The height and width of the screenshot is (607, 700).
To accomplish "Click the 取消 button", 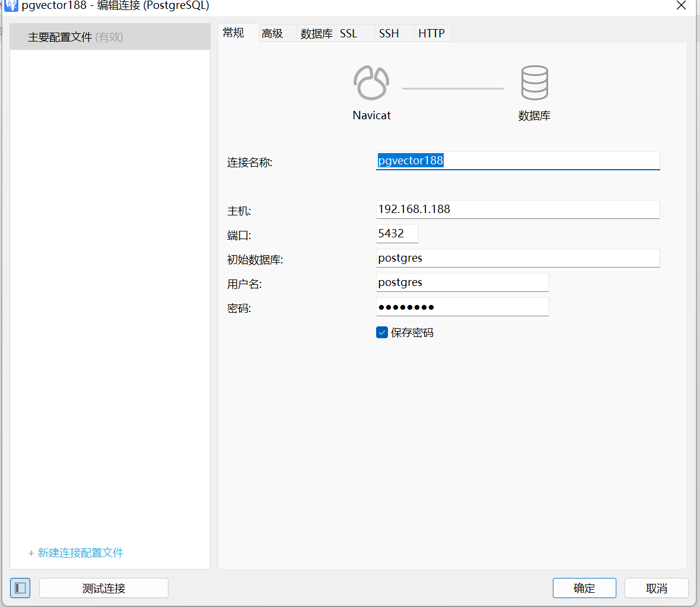I will (656, 588).
